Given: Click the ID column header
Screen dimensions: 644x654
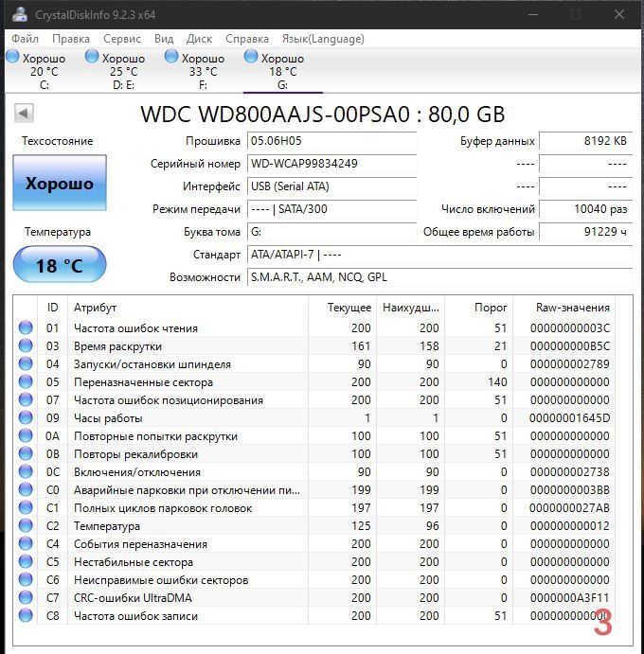Looking at the screenshot, I should (x=53, y=308).
